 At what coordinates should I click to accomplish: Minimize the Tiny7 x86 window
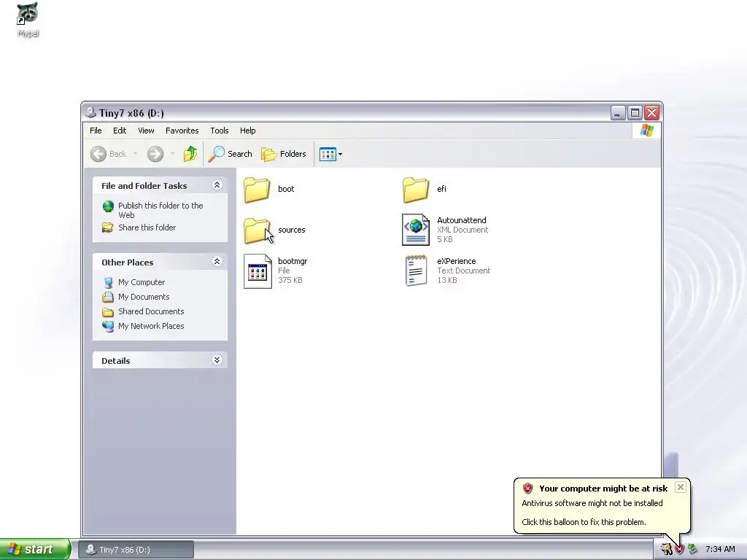click(x=617, y=113)
